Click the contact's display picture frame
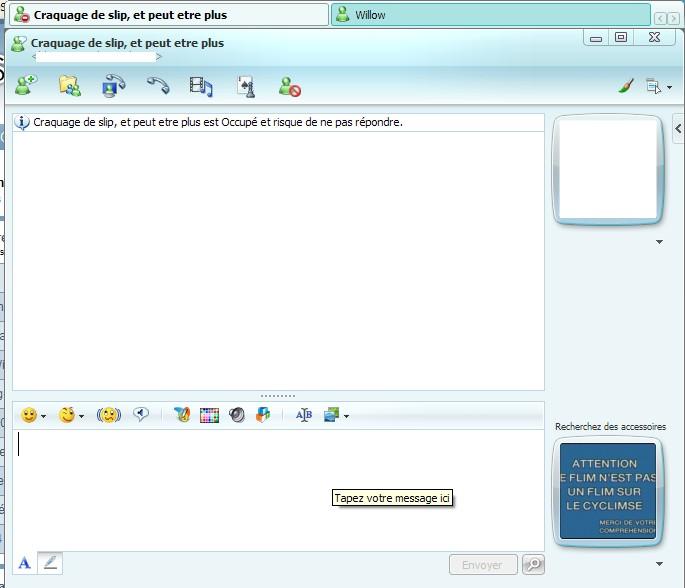 click(609, 169)
